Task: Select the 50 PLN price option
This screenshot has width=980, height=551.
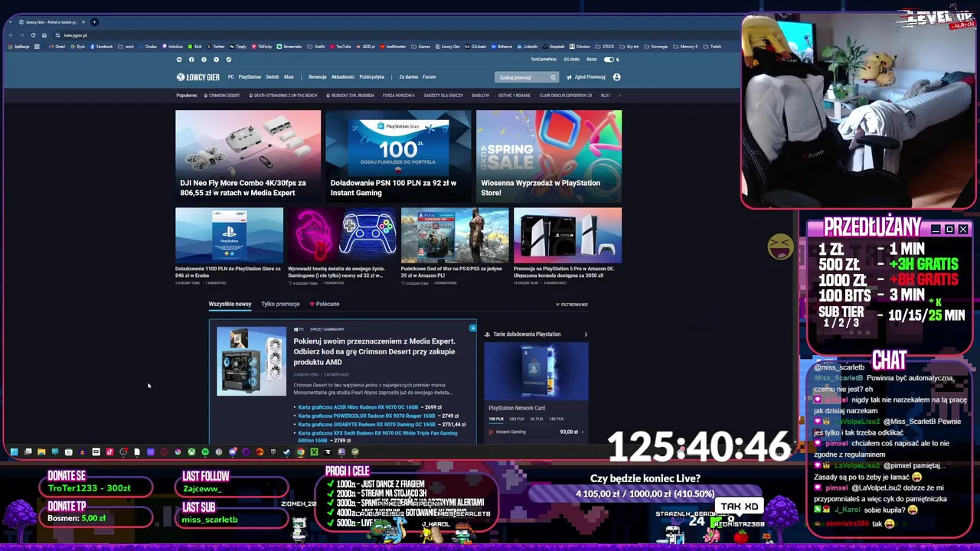Action: point(537,419)
